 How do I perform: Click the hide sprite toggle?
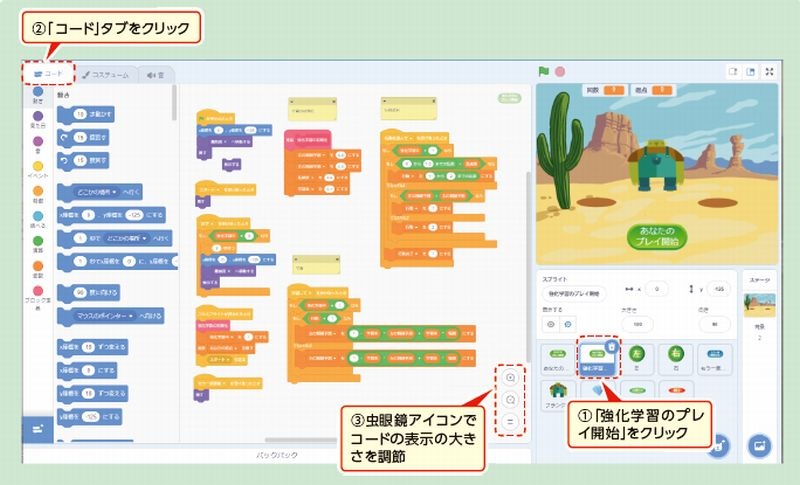click(x=567, y=325)
